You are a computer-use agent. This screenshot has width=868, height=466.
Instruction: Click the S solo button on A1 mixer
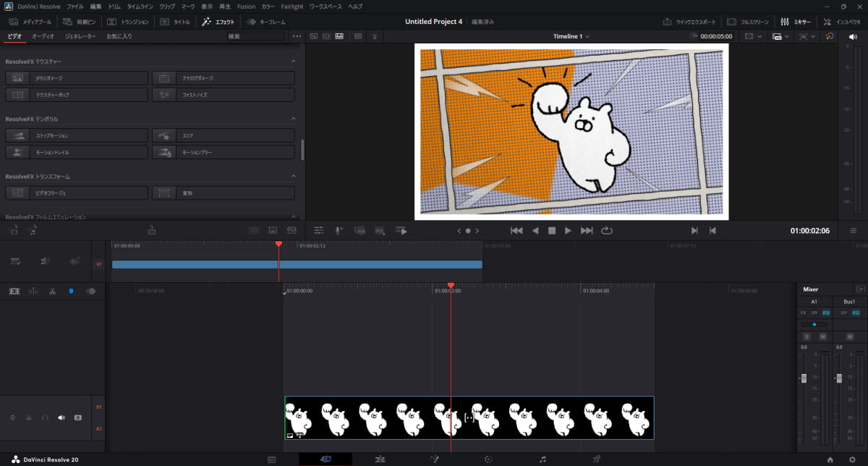click(x=807, y=336)
